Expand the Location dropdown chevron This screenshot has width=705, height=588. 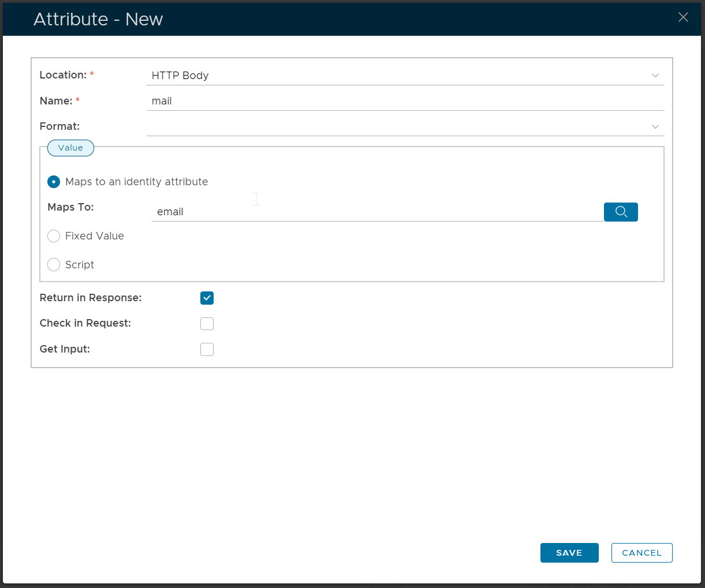pyautogui.click(x=655, y=76)
